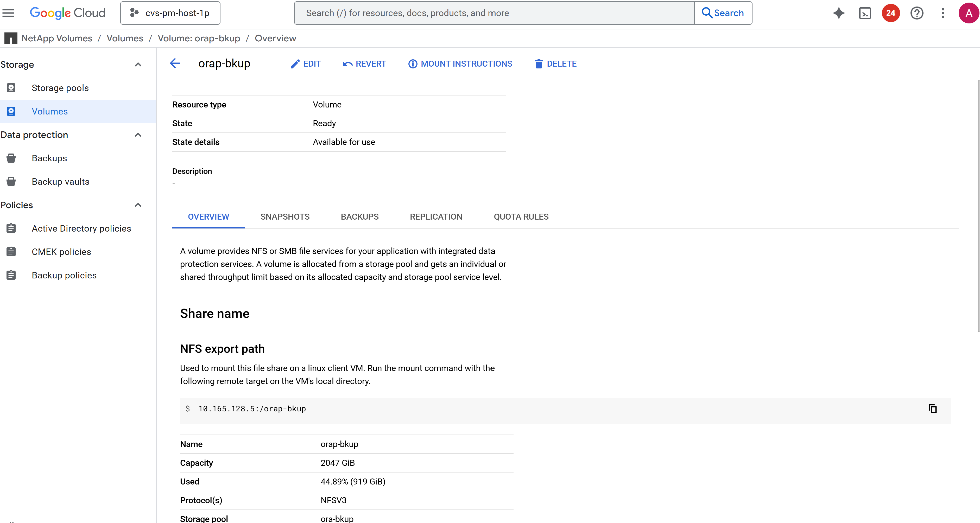Open the help question mark icon

(917, 13)
